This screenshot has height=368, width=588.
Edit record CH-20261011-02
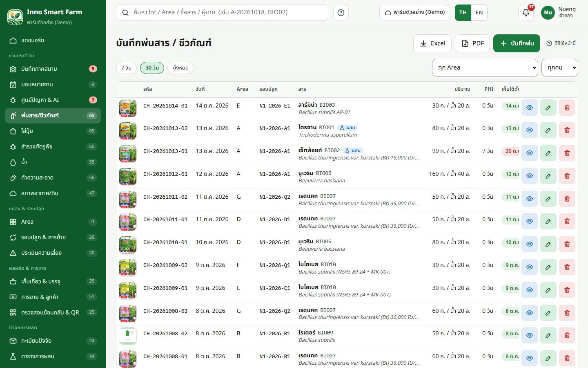(x=548, y=199)
